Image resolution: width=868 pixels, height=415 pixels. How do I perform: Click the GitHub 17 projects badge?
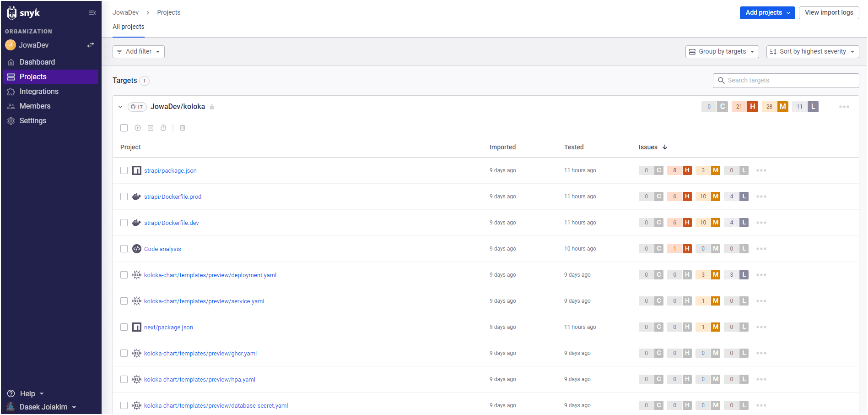tap(137, 107)
